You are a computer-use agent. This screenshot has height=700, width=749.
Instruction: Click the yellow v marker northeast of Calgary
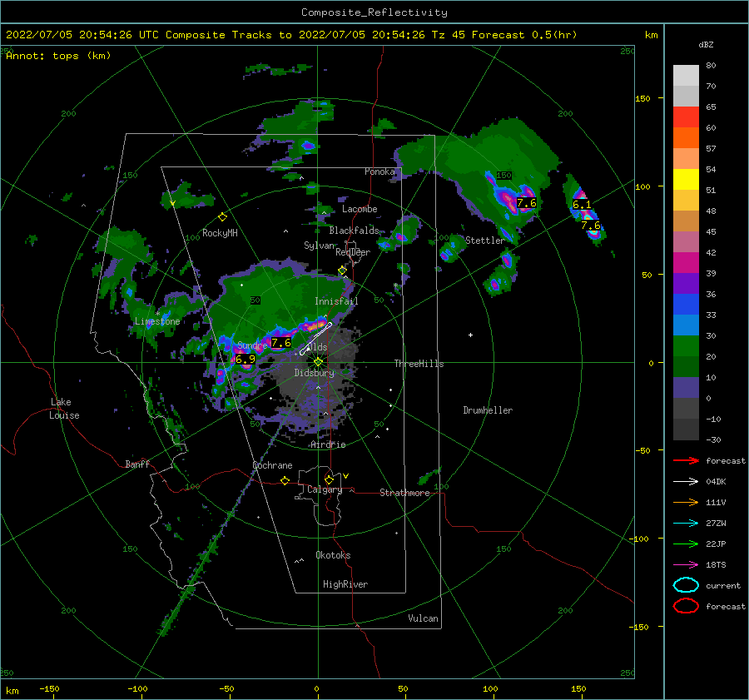(345, 476)
